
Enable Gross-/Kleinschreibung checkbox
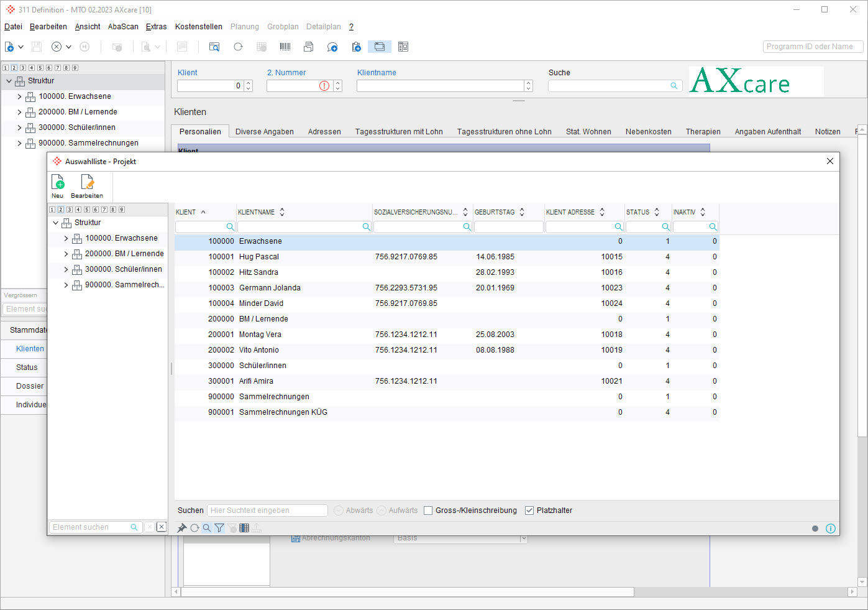click(x=428, y=511)
